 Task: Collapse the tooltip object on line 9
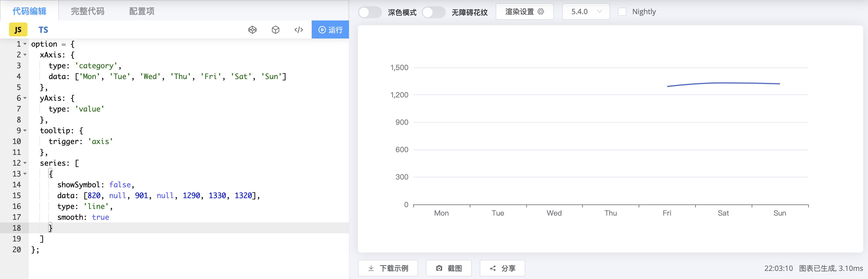click(25, 131)
